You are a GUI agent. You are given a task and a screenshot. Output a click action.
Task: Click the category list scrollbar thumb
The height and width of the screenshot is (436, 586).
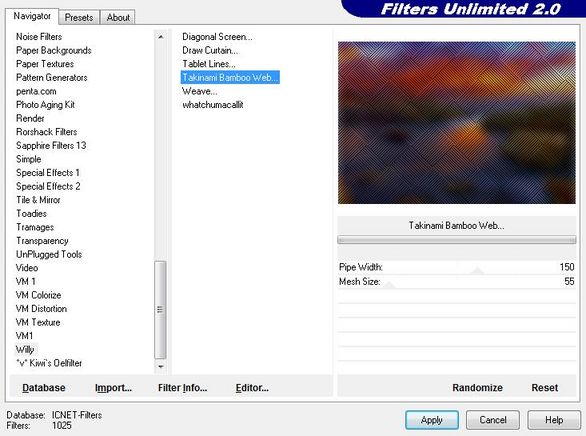[x=160, y=310]
